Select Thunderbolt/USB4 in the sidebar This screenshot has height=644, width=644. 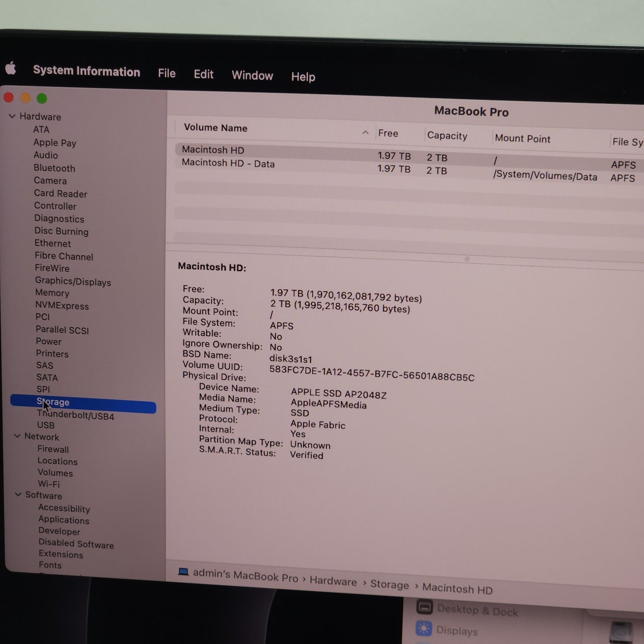point(75,415)
